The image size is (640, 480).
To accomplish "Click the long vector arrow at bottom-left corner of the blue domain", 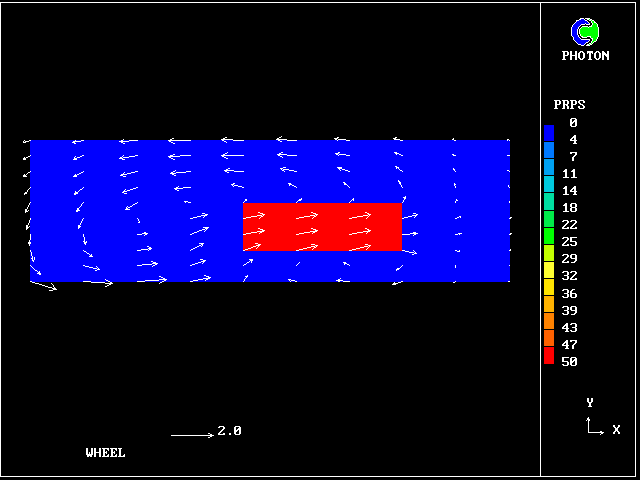I will tap(43, 286).
